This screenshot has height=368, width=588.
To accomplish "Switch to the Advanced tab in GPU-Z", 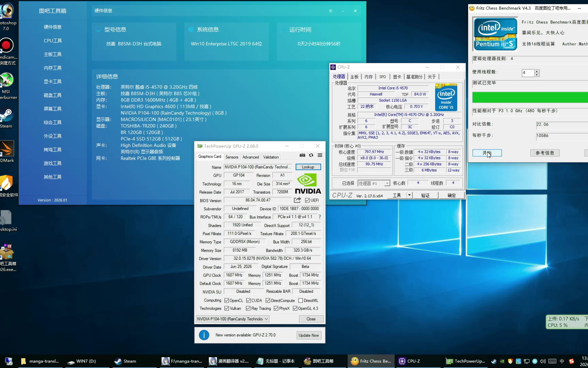I will coord(251,157).
